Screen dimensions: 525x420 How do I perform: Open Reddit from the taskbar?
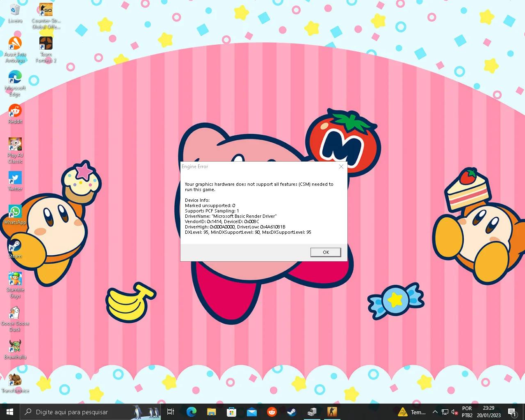272,412
